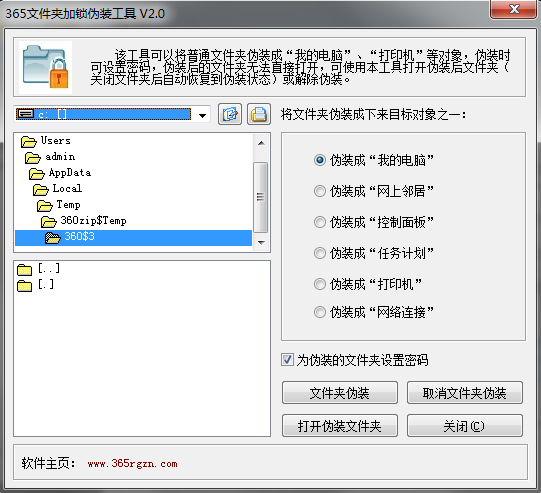Click the [.] current folder entry
This screenshot has width=541, height=493.
point(36,285)
